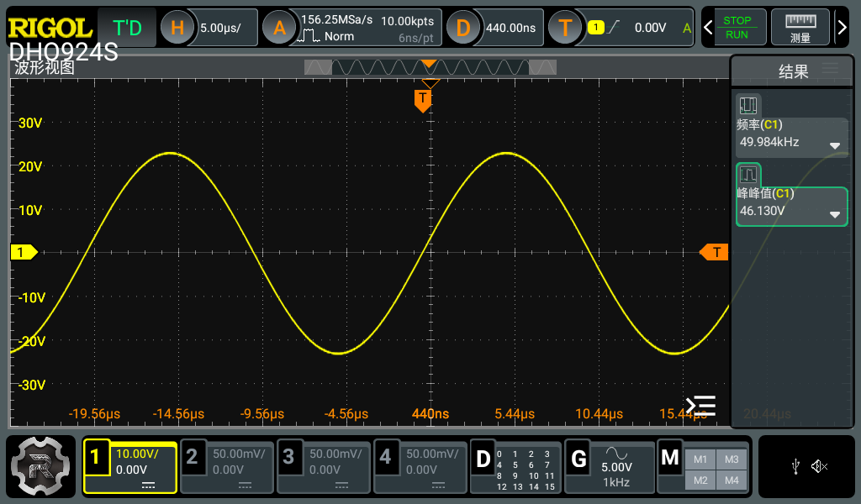
Task: Show next toolbar items with right arrow
Action: tap(842, 28)
